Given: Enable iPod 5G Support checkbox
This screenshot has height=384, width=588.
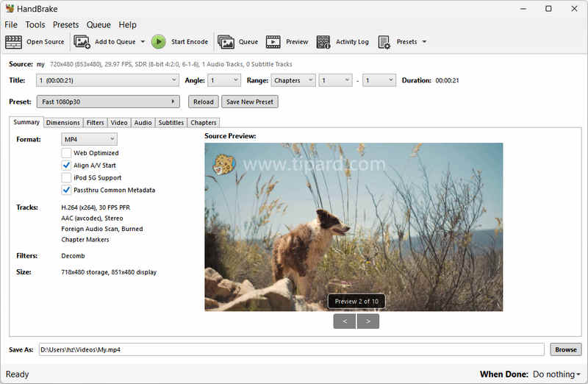Looking at the screenshot, I should (66, 177).
